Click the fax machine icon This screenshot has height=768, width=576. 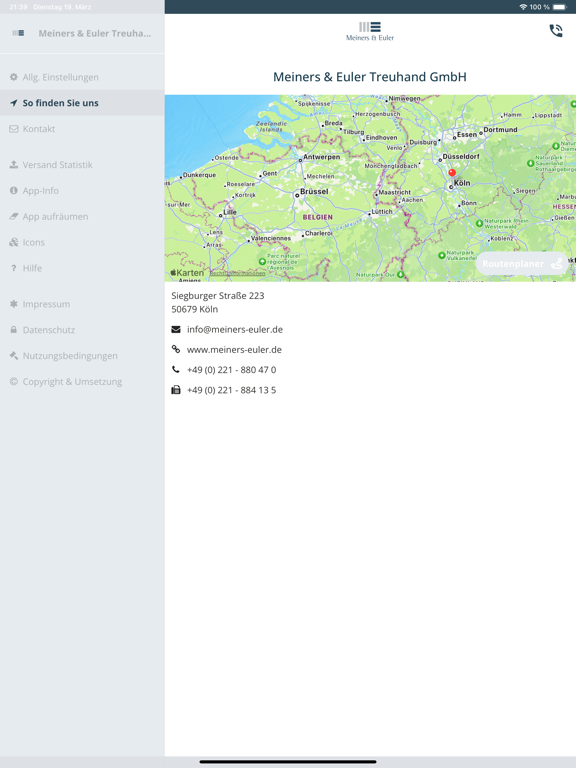[176, 390]
